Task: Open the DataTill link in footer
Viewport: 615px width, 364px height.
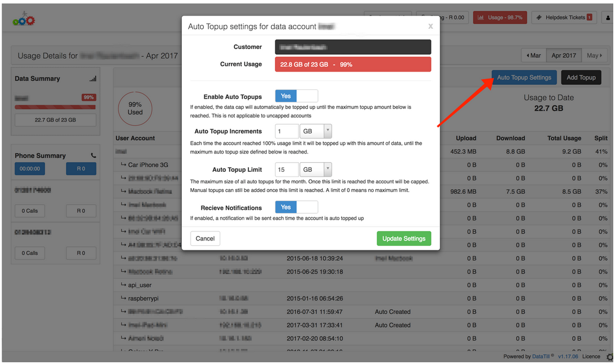Action: coord(541,356)
